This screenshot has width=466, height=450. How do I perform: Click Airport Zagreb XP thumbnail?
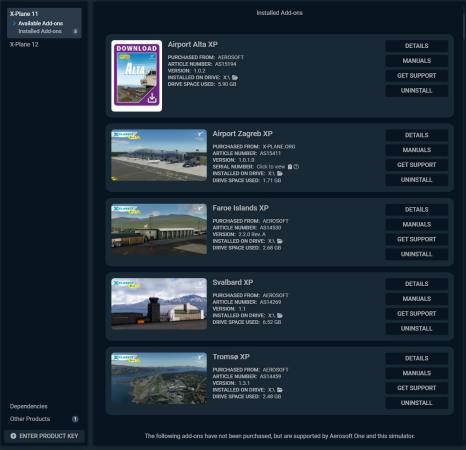[x=159, y=155]
